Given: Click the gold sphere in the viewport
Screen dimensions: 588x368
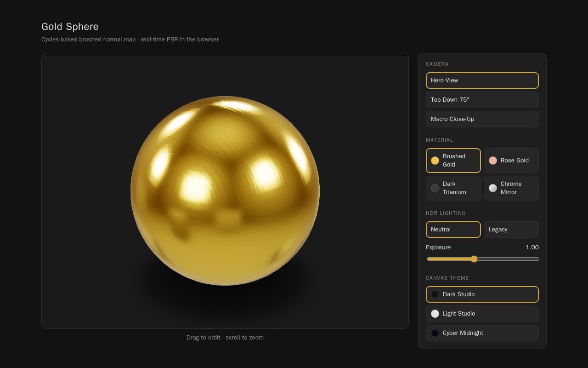Looking at the screenshot, I should pyautogui.click(x=225, y=191).
